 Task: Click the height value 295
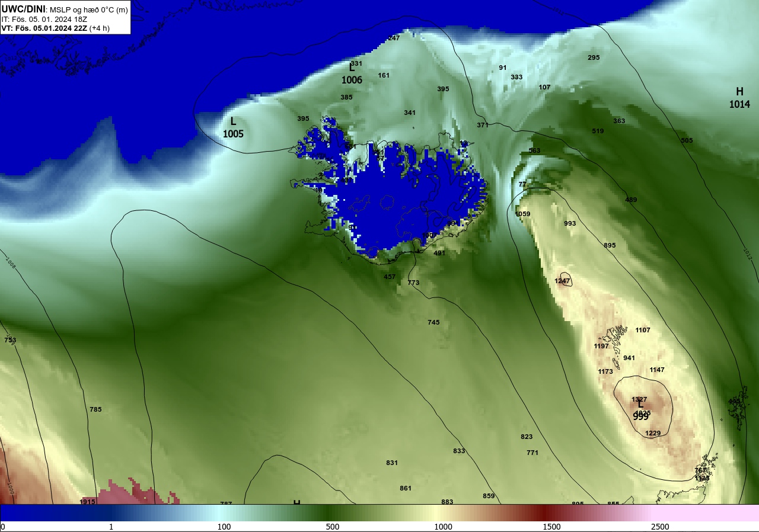[x=594, y=57]
